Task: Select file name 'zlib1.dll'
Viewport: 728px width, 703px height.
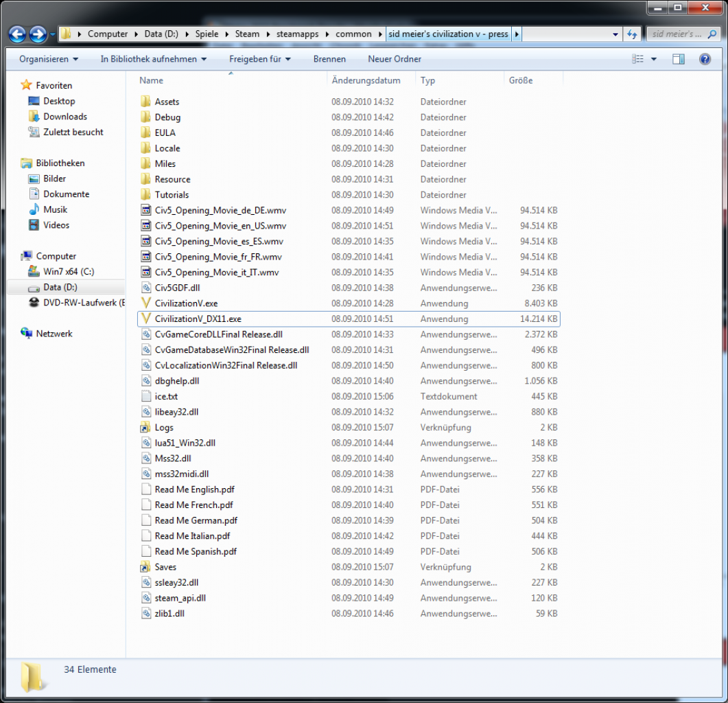Action: (169, 613)
